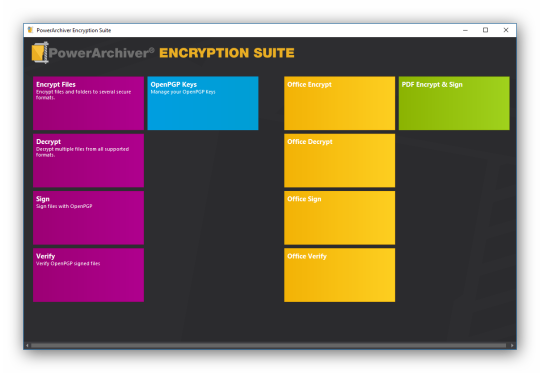Screen dimensions: 540x373
Task: Maximize the PowerArchiver Encryption Suite window
Action: 486,30
